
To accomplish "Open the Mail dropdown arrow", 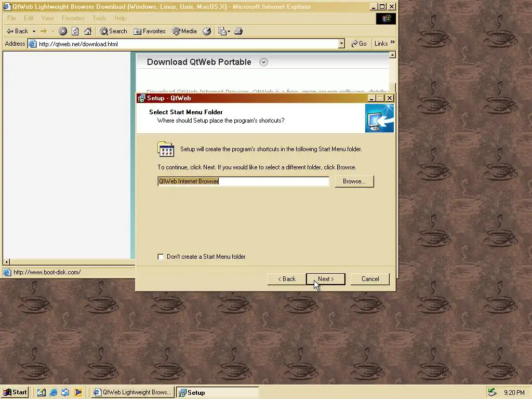I will coord(229,31).
